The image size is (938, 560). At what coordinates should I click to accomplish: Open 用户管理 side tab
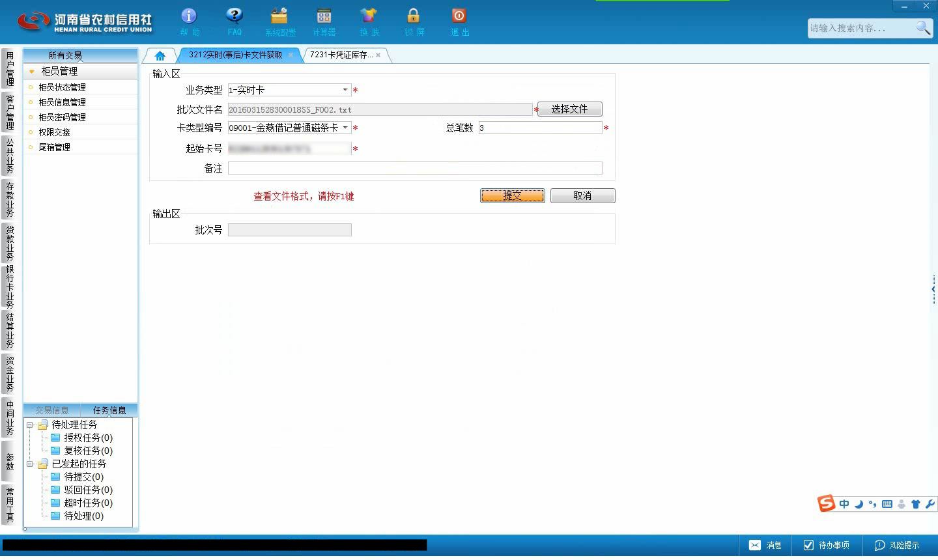point(9,69)
